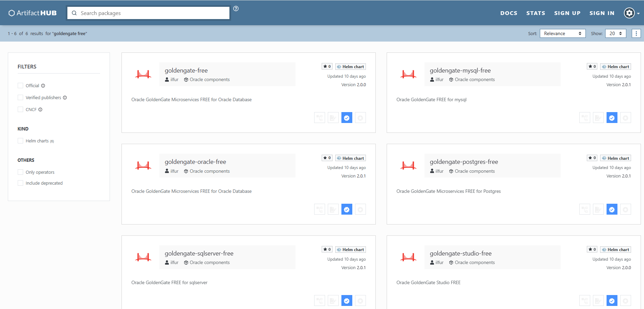Go to SIGN IN
644x309 pixels.
[x=602, y=13]
